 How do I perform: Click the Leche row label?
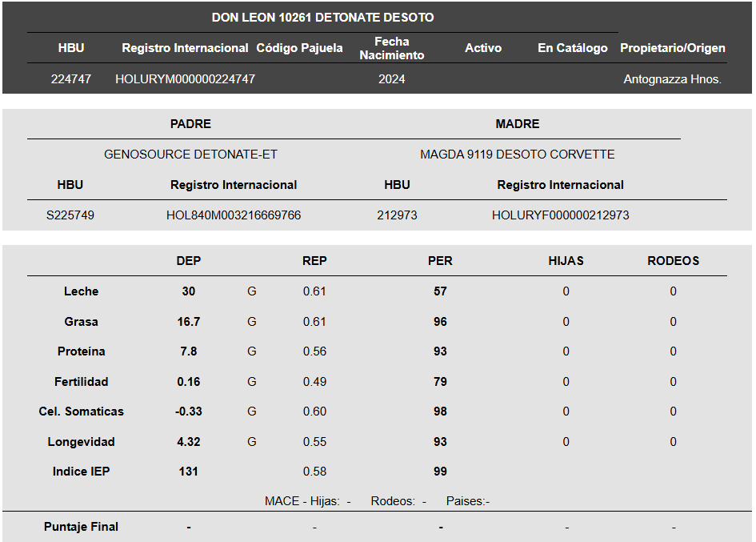click(x=81, y=291)
